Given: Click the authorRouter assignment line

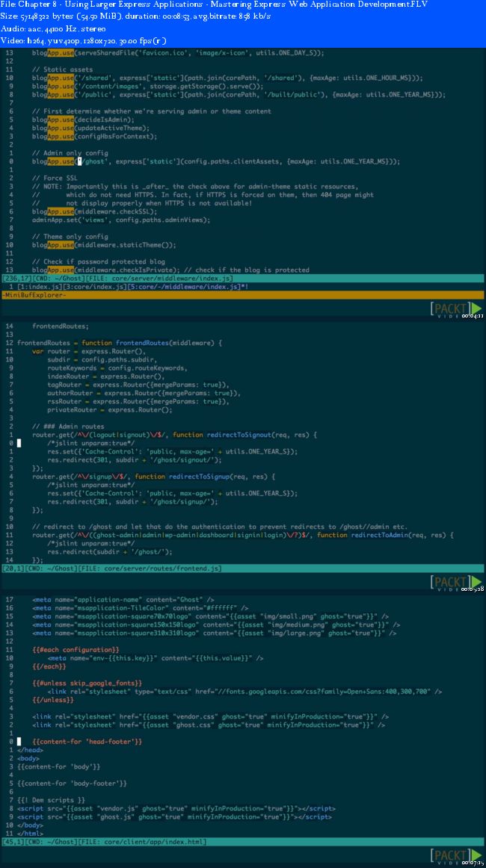Looking at the screenshot, I should [144, 393].
